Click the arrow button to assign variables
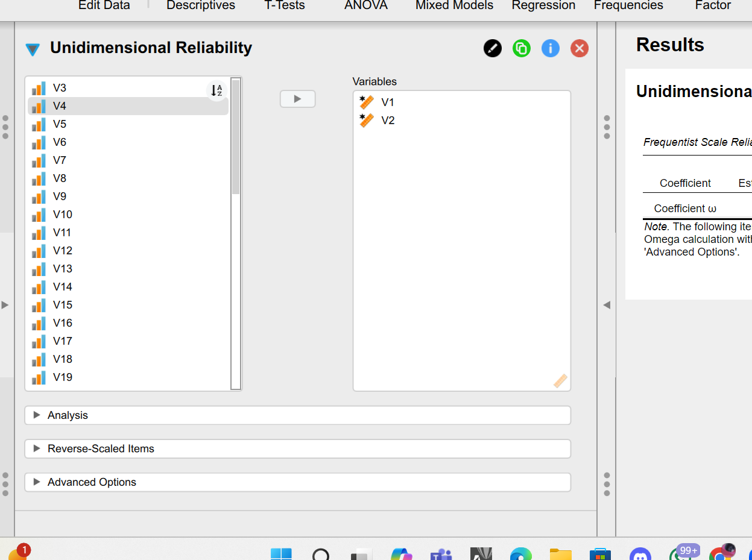 click(297, 99)
